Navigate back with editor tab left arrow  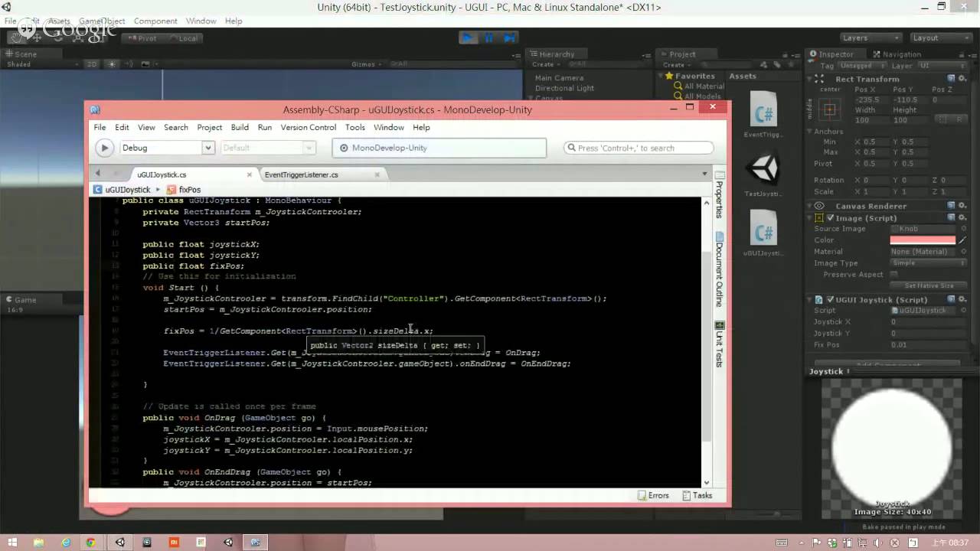[98, 174]
